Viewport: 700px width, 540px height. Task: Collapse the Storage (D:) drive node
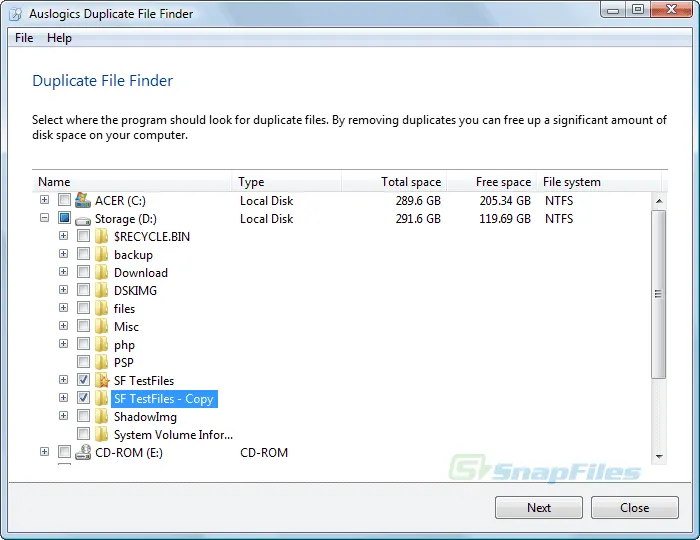44,218
